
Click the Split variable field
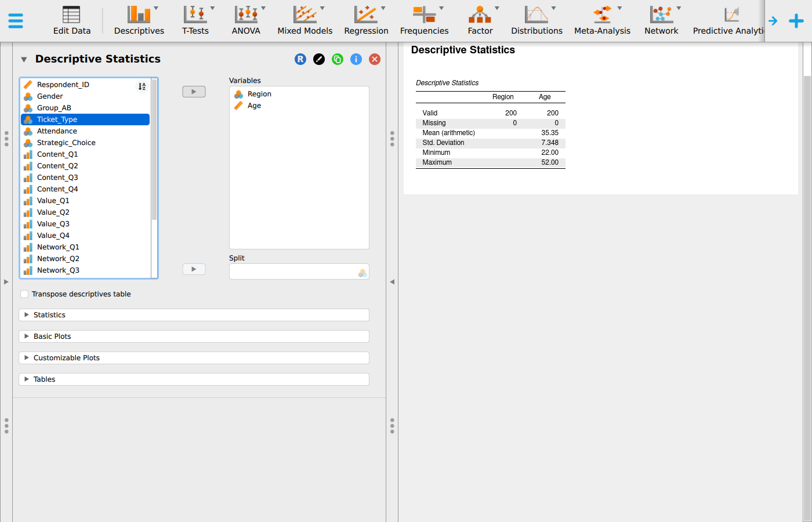point(299,271)
